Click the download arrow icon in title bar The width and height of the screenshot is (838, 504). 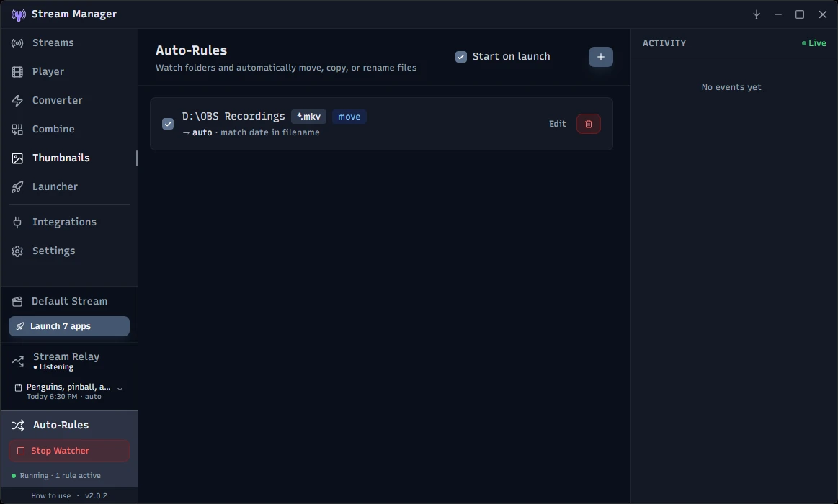[757, 14]
